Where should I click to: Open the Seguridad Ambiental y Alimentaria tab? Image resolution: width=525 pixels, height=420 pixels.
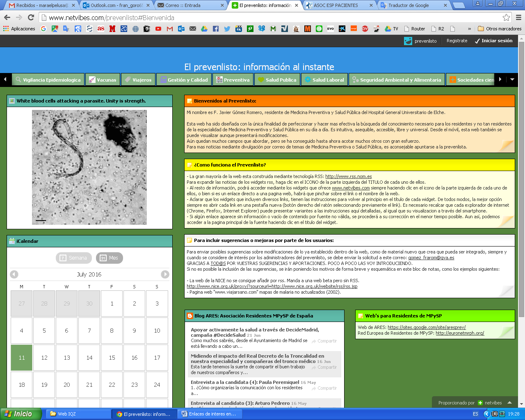click(x=397, y=80)
